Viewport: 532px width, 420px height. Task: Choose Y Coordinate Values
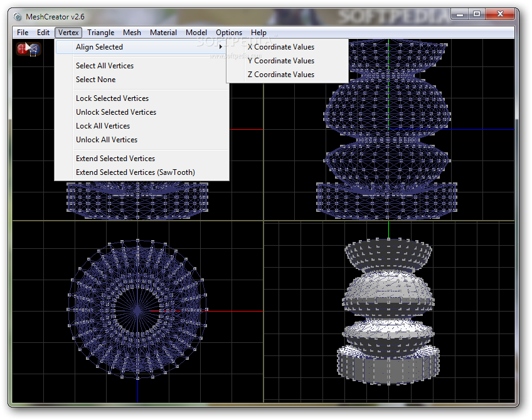click(287, 61)
